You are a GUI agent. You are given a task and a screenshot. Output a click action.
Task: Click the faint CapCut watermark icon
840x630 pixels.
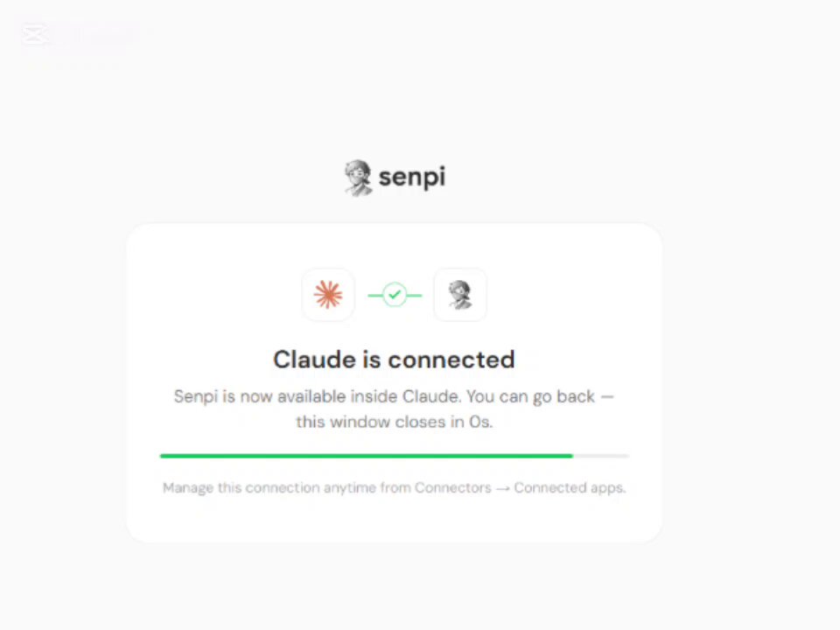pyautogui.click(x=35, y=34)
